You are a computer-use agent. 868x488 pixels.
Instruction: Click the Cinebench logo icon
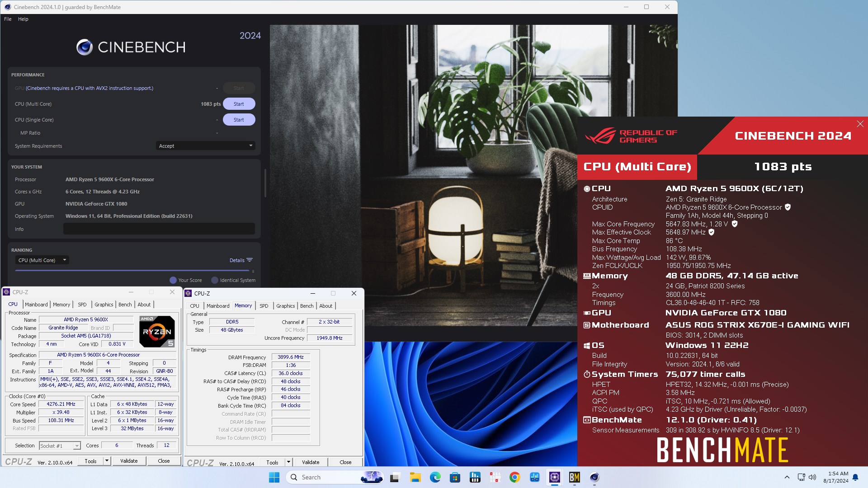tap(85, 47)
